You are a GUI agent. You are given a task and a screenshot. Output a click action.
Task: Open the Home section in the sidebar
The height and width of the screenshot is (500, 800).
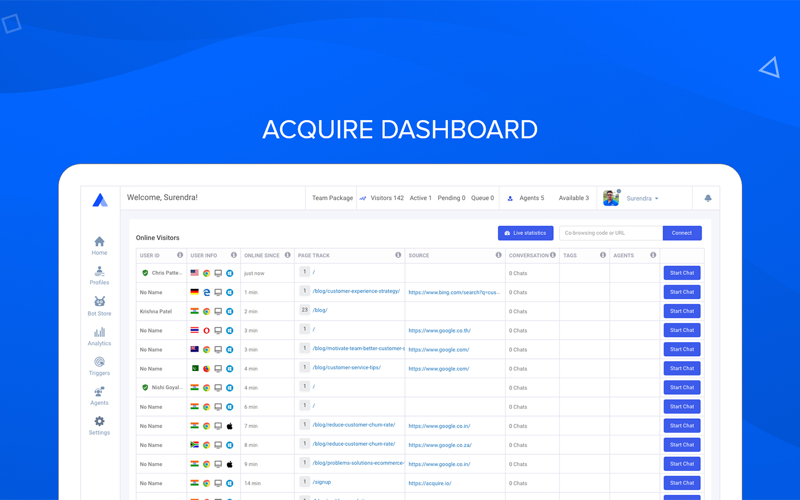point(99,245)
